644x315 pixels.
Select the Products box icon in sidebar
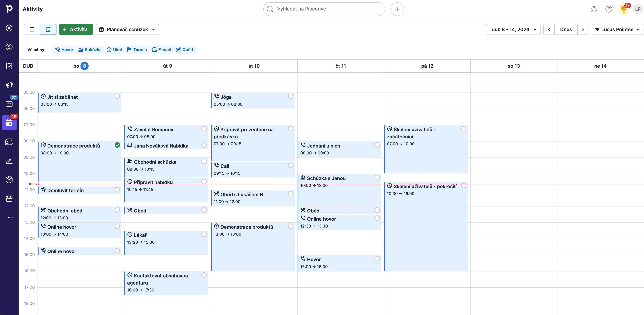coord(9,179)
